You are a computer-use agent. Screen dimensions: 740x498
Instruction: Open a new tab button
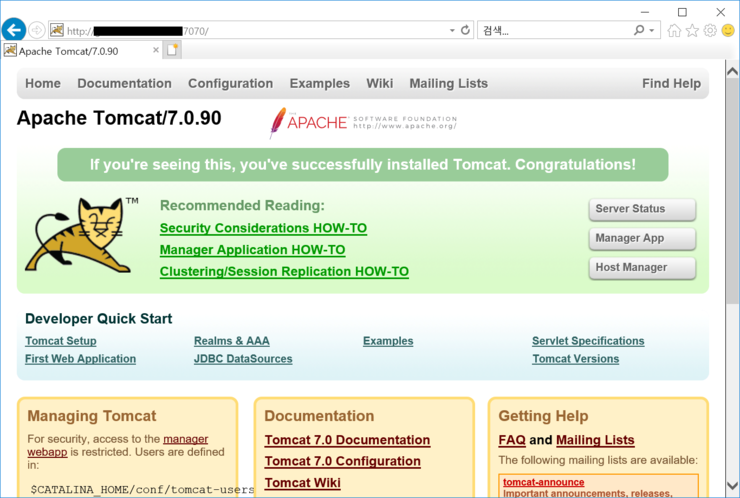[x=173, y=50]
